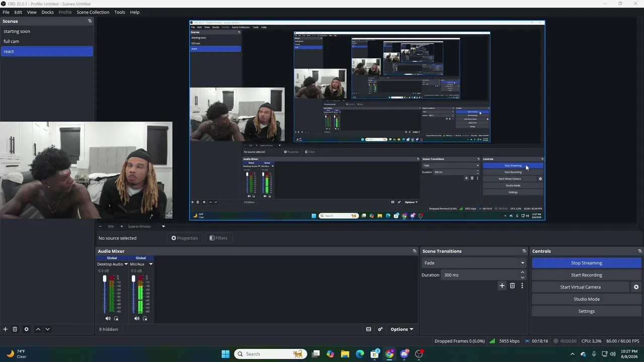Enable Studio Mode
This screenshot has height=362, width=644.
pos(587,299)
